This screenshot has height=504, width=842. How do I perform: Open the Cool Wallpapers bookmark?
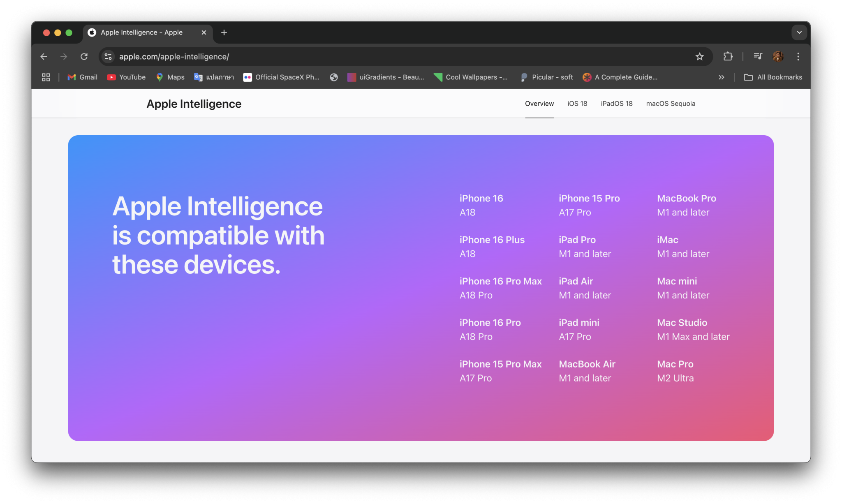471,77
